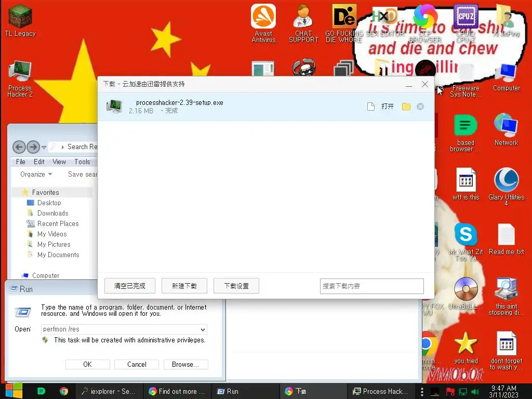
Task: Select Downloads in Explorer favorites
Action: coord(47,214)
